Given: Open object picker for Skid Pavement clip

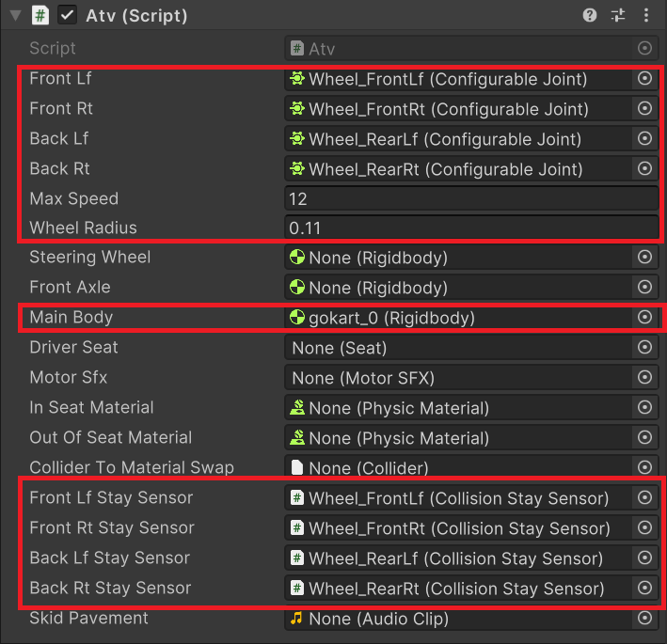Looking at the screenshot, I should 644,618.
